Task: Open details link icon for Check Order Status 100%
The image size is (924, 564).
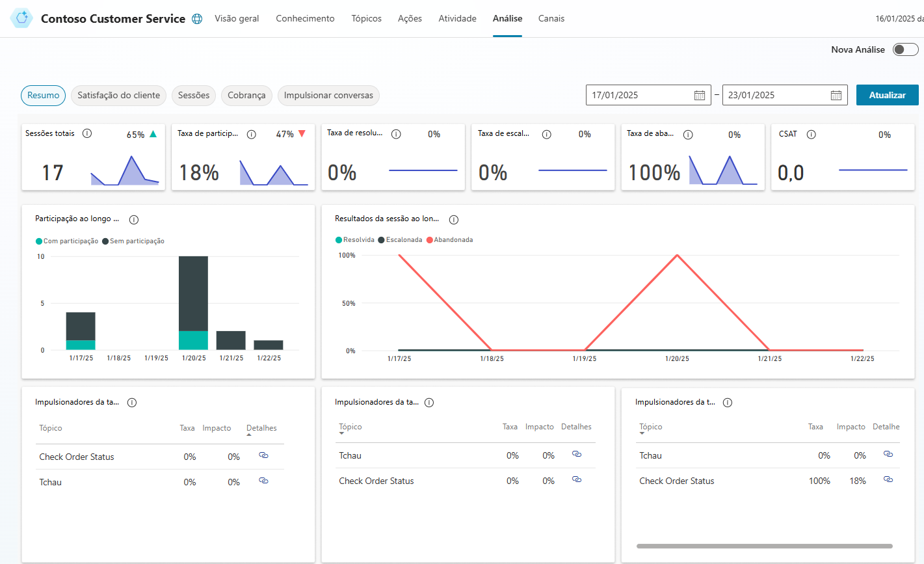Action: point(888,479)
